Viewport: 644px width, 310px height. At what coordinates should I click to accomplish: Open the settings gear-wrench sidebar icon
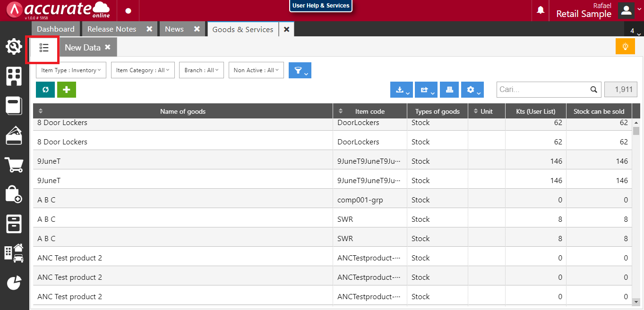[x=14, y=47]
